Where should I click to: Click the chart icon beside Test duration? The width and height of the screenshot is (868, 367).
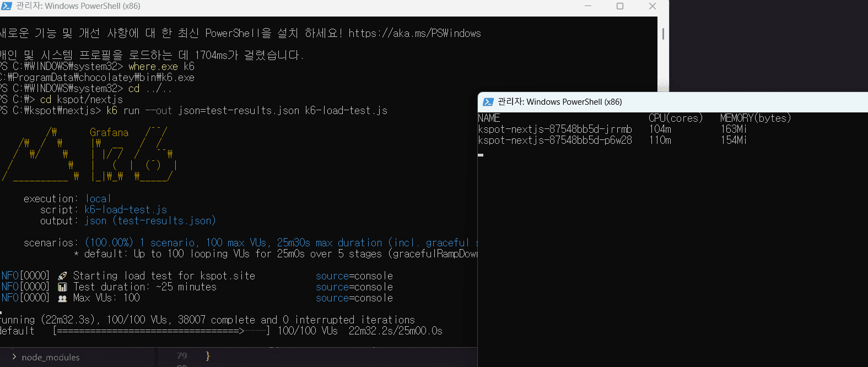[62, 287]
